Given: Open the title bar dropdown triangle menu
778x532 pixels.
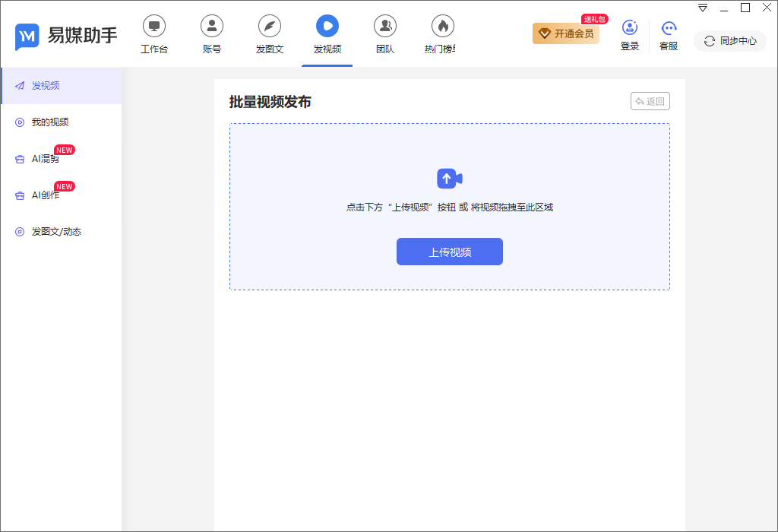Looking at the screenshot, I should pyautogui.click(x=703, y=8).
